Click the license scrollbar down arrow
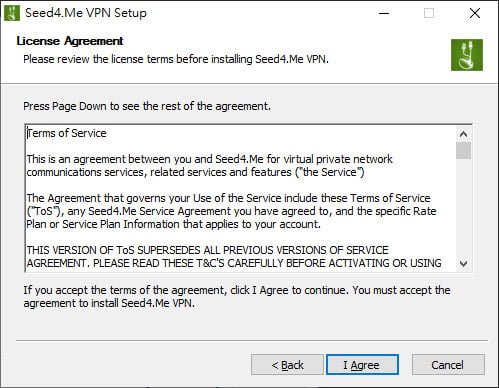The width and height of the screenshot is (499, 388). point(463,264)
